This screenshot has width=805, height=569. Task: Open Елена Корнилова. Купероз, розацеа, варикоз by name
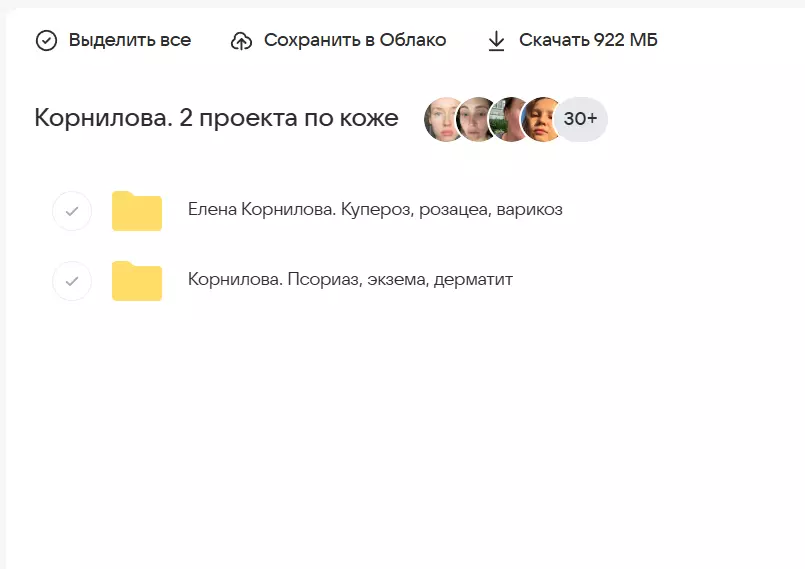375,210
